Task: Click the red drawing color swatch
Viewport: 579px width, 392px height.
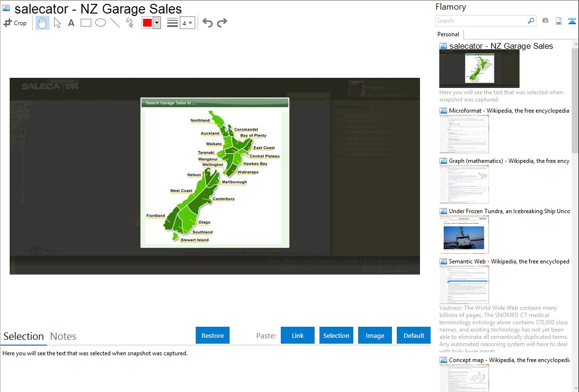Action: [147, 23]
